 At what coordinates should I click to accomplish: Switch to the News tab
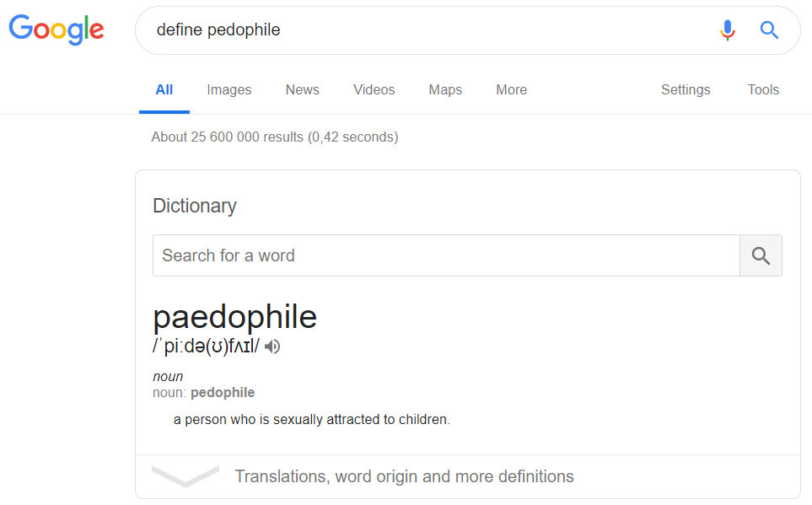pos(303,89)
